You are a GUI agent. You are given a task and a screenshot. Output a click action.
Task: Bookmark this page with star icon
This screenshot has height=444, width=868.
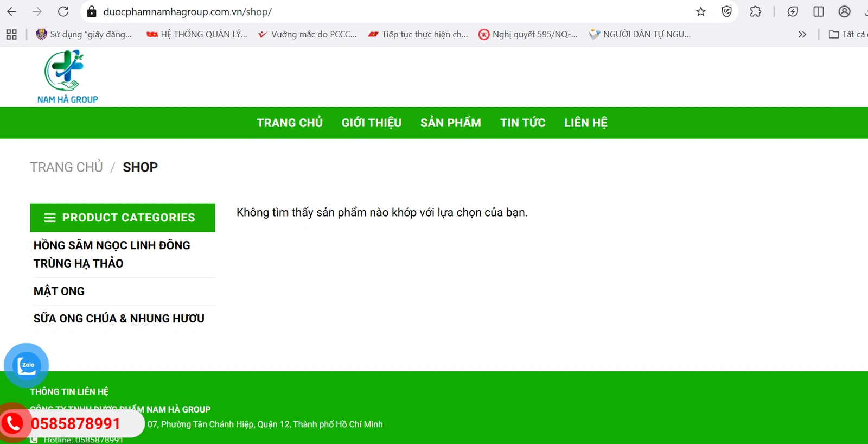click(x=701, y=11)
